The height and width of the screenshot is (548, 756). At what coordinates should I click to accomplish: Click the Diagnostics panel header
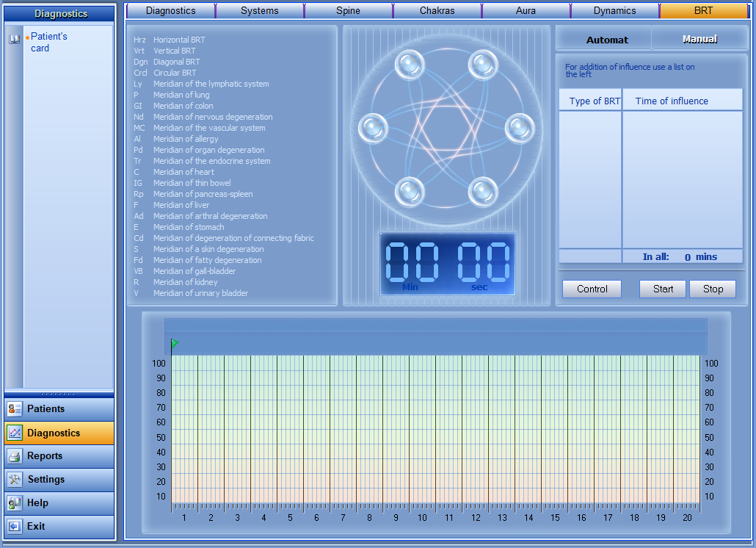(59, 13)
